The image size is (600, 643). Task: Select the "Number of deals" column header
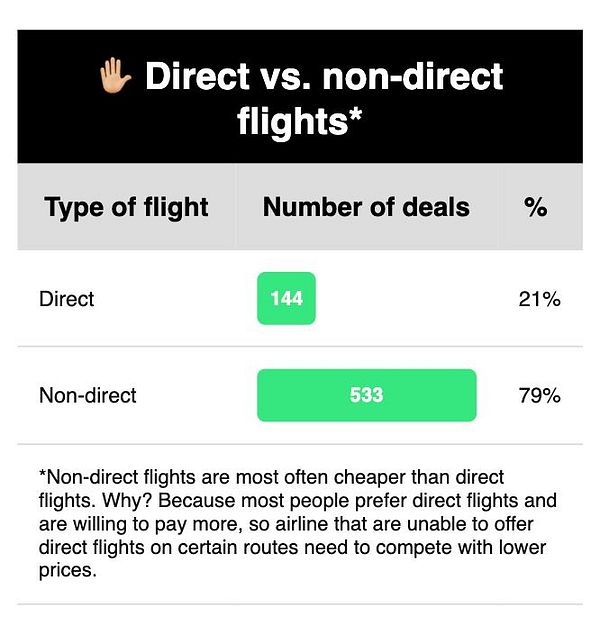pyautogui.click(x=366, y=207)
